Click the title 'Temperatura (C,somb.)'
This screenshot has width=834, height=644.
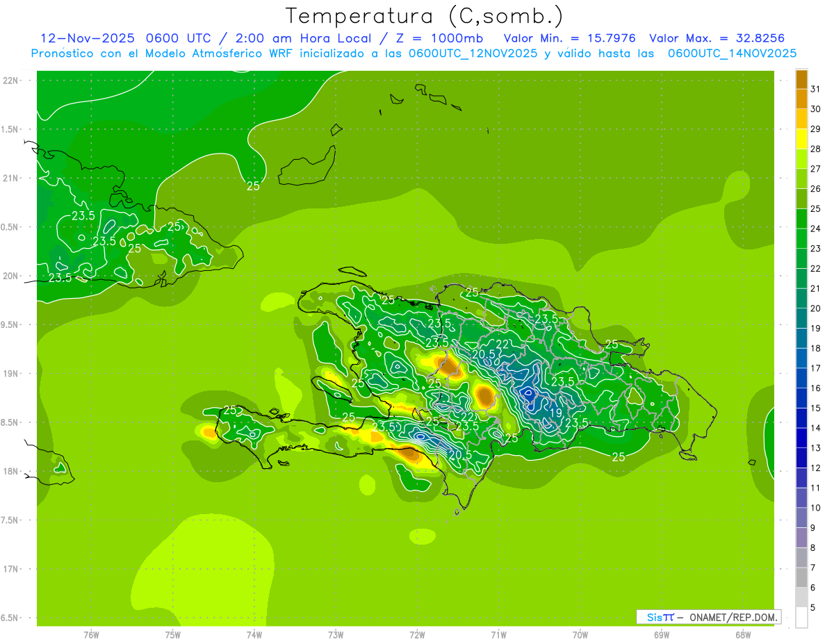[425, 16]
